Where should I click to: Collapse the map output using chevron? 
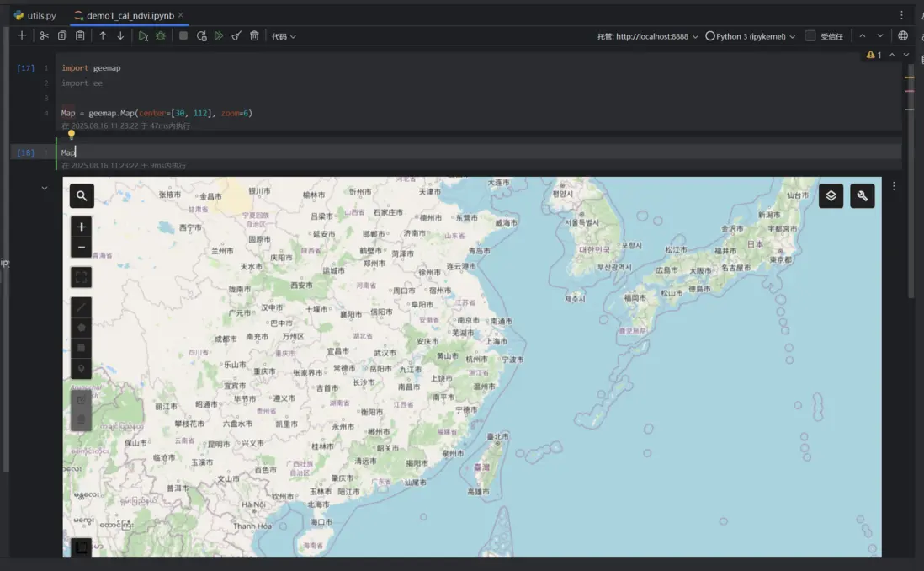pyautogui.click(x=45, y=189)
